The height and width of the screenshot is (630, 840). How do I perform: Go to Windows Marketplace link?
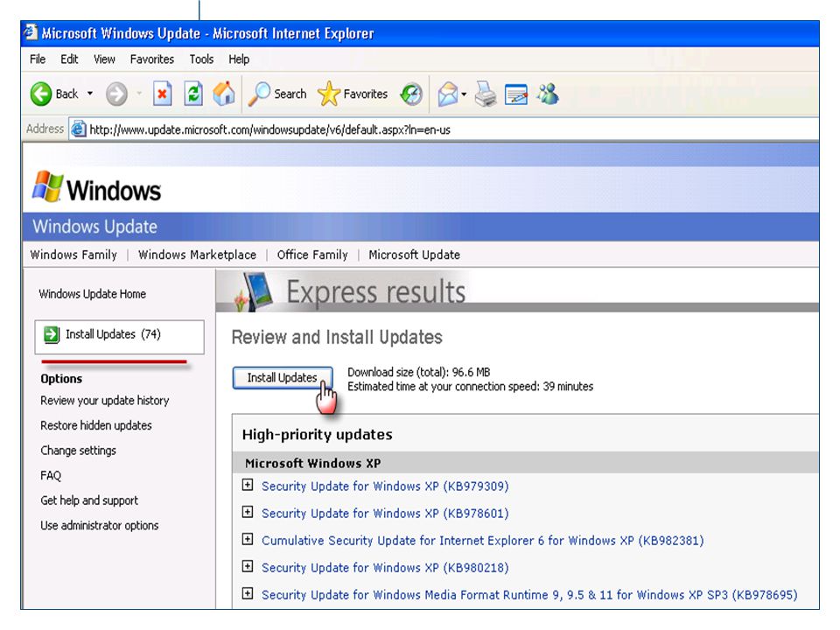197,255
